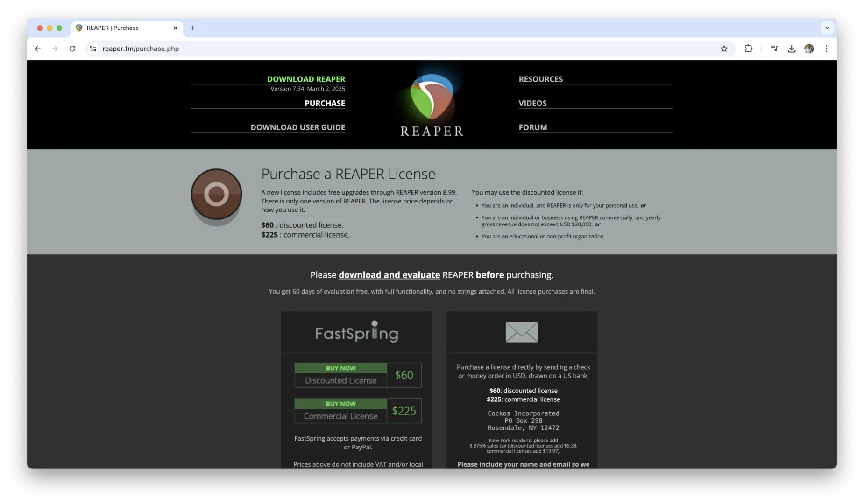Open the FORUM menu link

coord(532,127)
